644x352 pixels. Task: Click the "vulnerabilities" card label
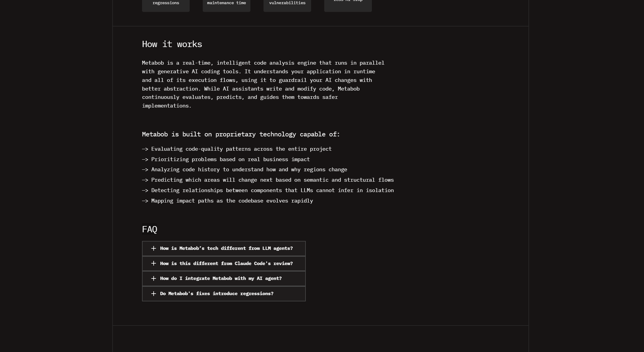point(287,3)
